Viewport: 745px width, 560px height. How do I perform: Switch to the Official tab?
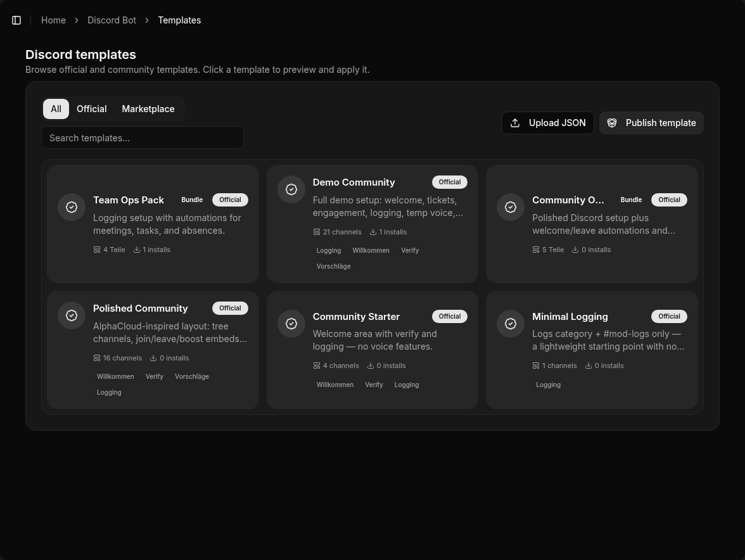point(92,109)
